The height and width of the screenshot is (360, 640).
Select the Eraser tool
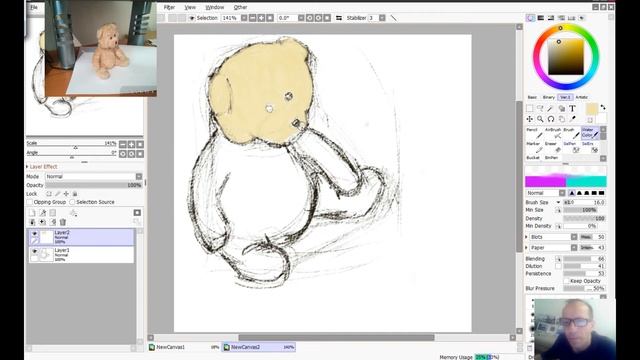(553, 147)
